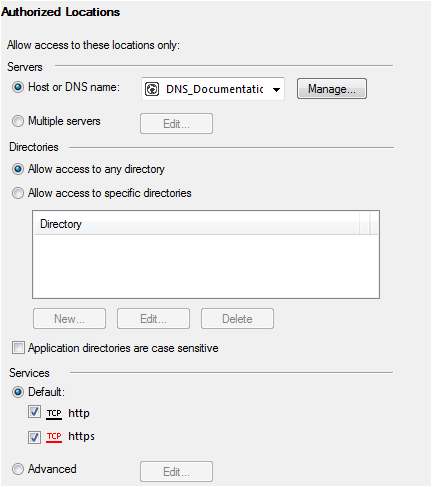
Task: Click the New... directory button
Action: [69, 319]
